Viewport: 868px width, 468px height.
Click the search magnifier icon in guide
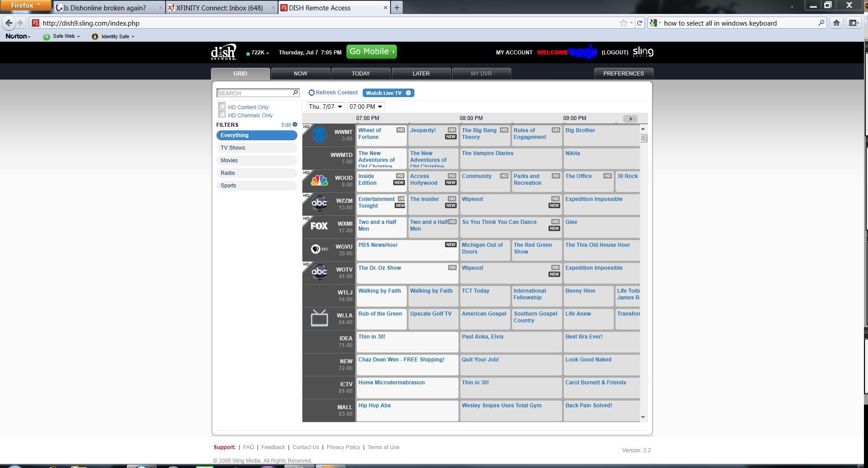point(295,93)
